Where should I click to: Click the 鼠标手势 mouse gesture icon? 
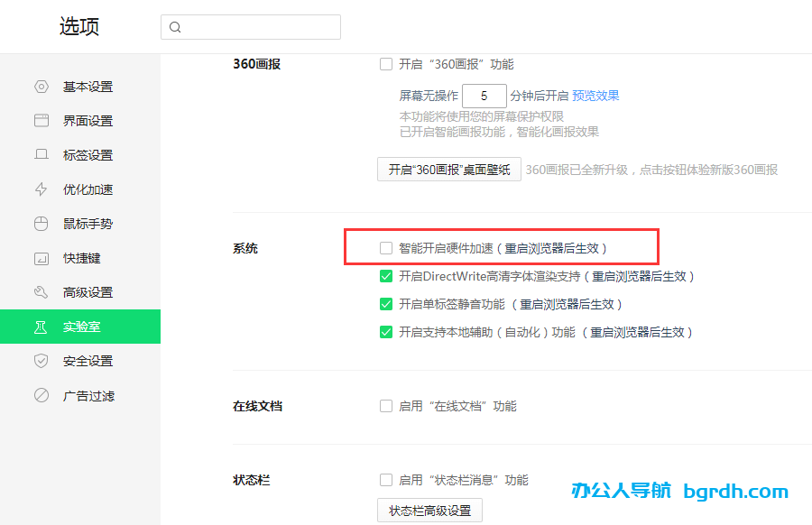pyautogui.click(x=41, y=224)
